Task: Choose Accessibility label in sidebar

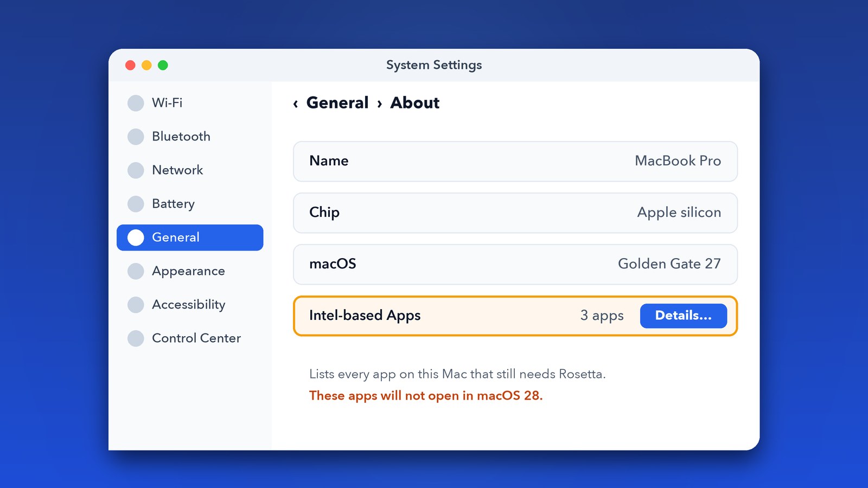Action: click(188, 305)
